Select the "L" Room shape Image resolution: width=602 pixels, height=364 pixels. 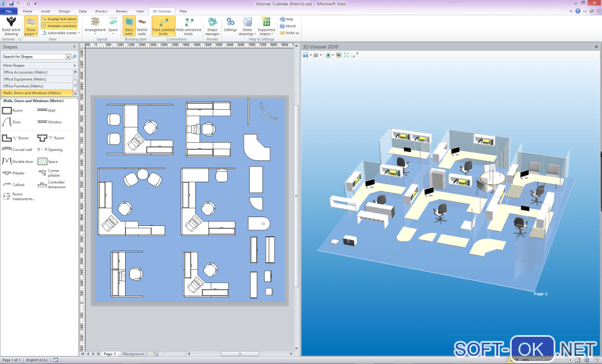(15, 138)
